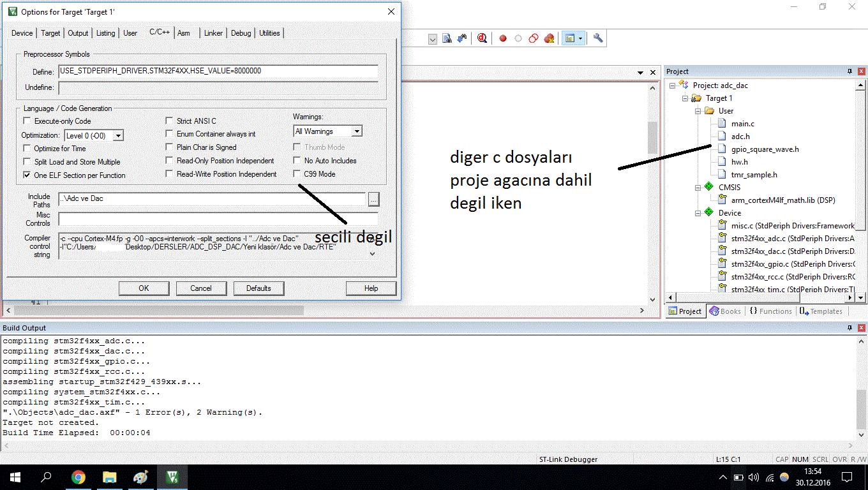Click the solid red Insert Breakpoint icon
Image resolution: width=868 pixels, height=490 pixels.
click(x=503, y=38)
